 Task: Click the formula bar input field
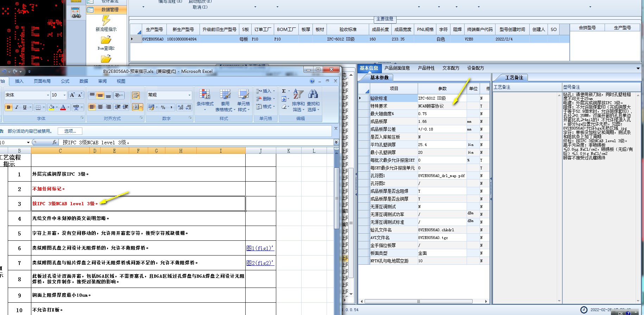tap(195, 142)
